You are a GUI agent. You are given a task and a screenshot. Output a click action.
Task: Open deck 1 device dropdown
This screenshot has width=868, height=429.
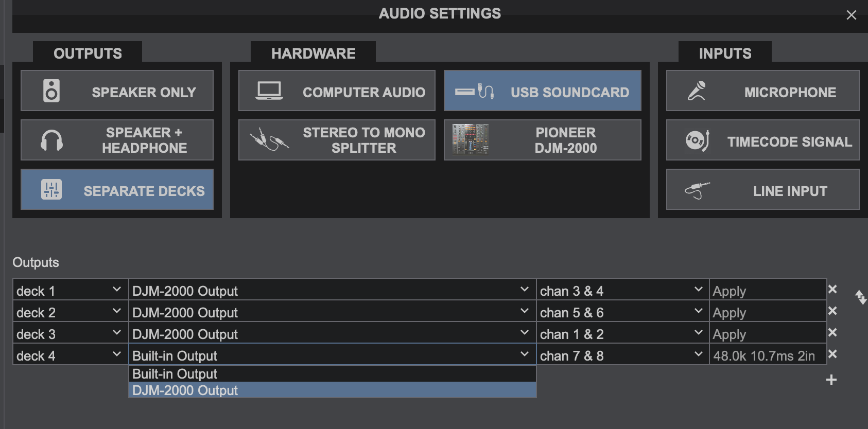(x=333, y=290)
